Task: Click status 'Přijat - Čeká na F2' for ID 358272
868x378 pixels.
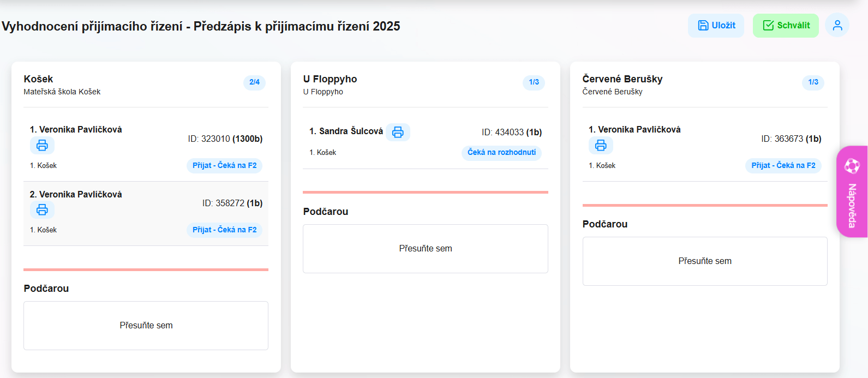Action: [224, 230]
